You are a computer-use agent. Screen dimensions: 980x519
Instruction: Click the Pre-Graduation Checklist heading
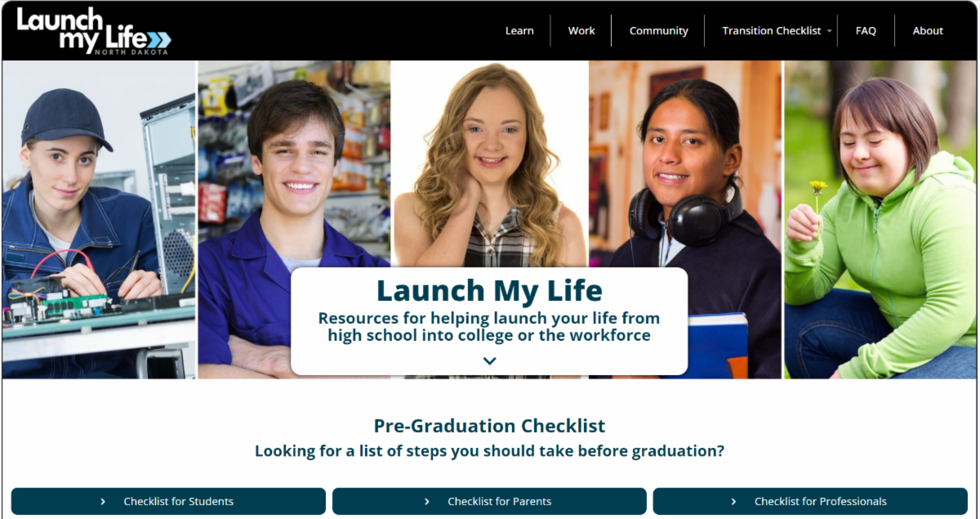[489, 426]
